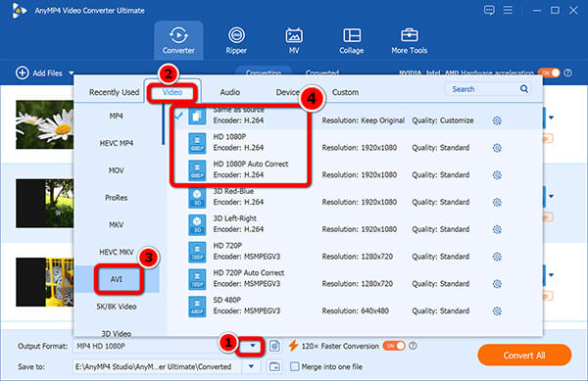
Task: Click the Output Format MP4 HD 1080P field
Action: [155, 346]
